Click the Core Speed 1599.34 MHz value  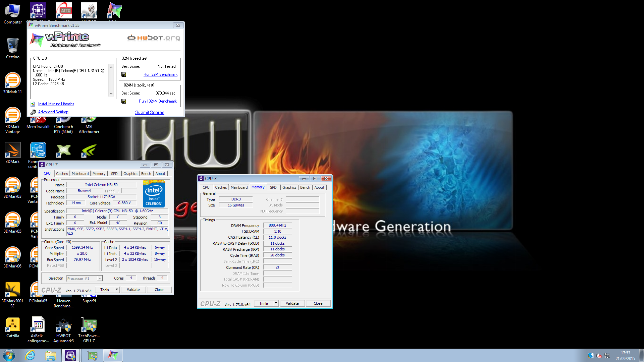[82, 247]
